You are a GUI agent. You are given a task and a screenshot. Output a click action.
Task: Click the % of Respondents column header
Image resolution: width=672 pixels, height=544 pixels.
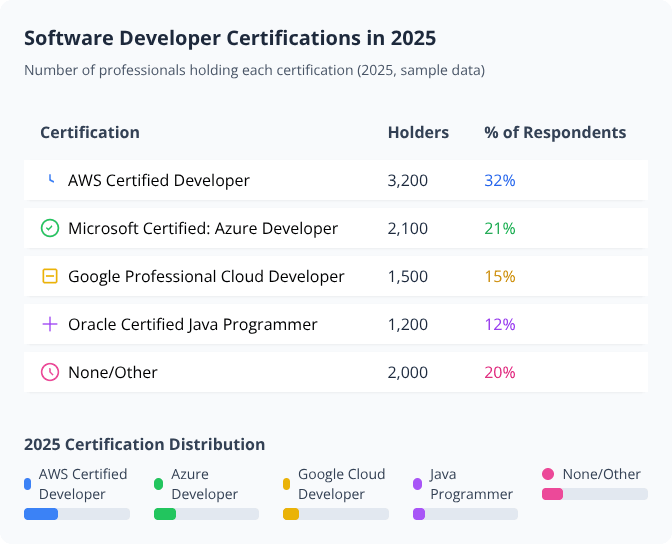click(x=555, y=132)
